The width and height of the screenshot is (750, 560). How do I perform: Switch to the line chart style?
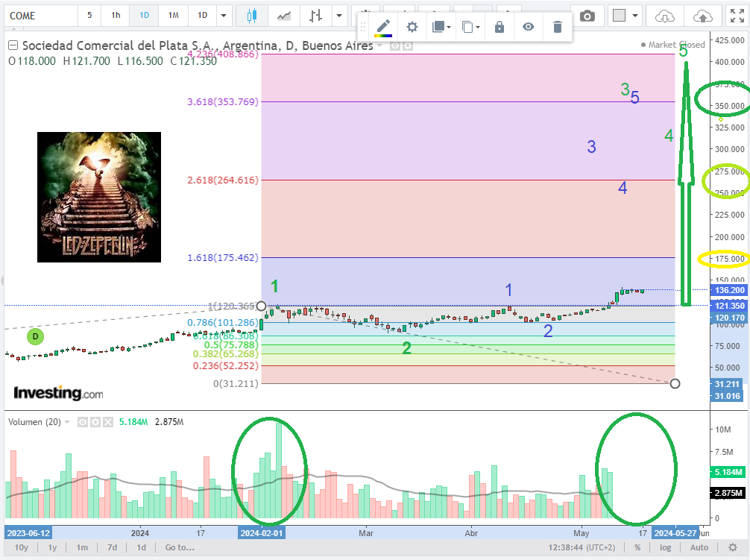[x=283, y=16]
